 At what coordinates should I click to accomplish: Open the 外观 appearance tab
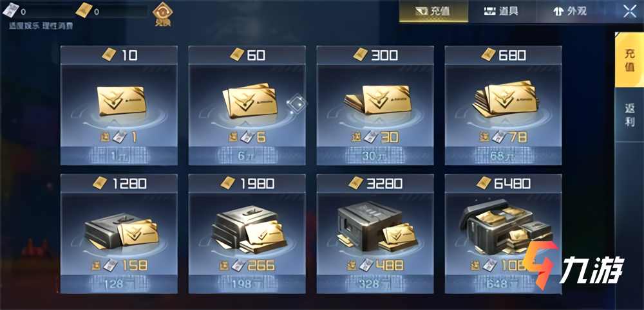(570, 11)
